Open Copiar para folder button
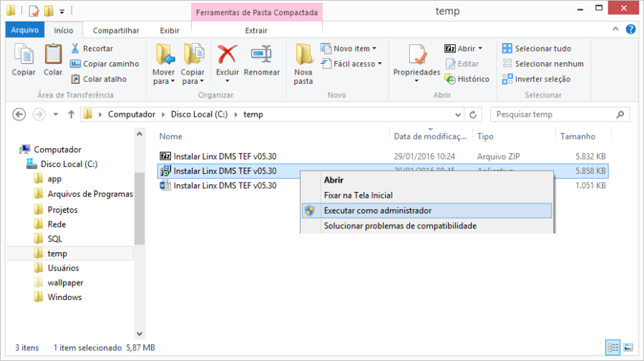This screenshot has width=644, height=361. point(192,64)
